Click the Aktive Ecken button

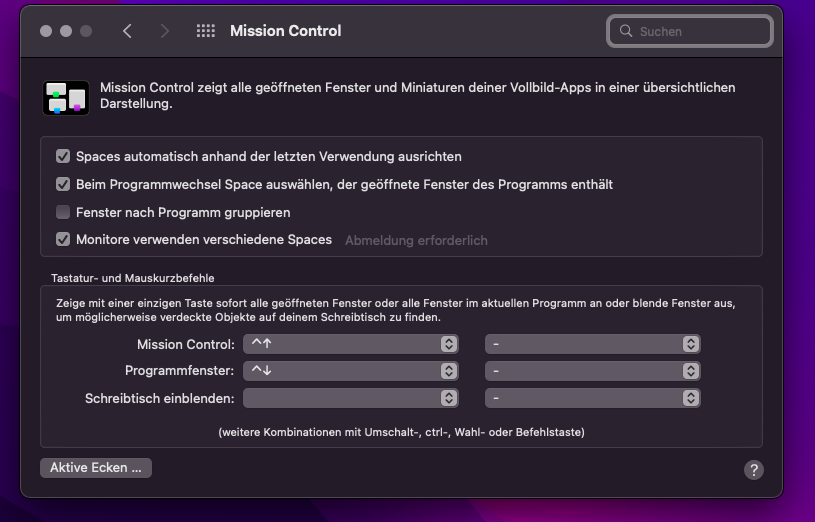click(96, 468)
